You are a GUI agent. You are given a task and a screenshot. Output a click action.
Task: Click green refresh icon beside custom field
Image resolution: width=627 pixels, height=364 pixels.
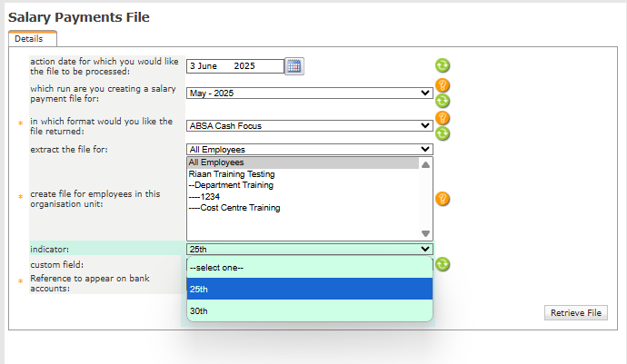click(x=443, y=264)
